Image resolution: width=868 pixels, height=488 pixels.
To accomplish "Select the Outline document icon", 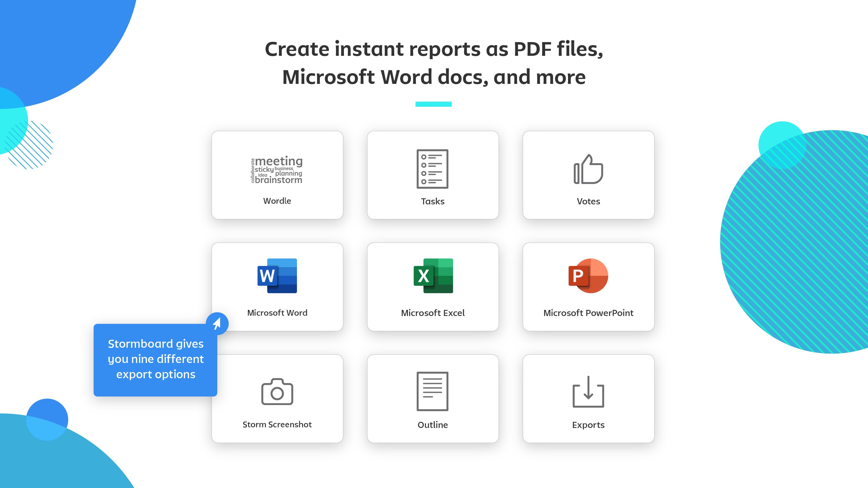I will tap(432, 391).
